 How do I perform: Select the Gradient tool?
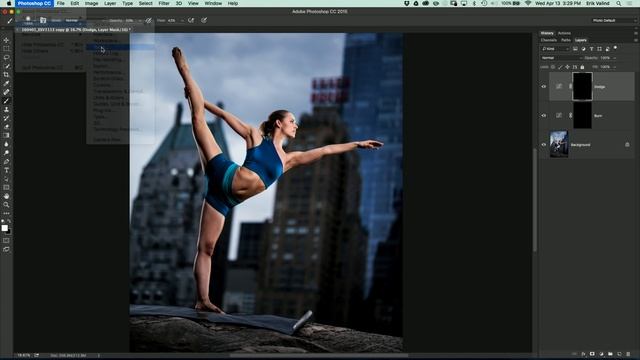click(x=6, y=136)
